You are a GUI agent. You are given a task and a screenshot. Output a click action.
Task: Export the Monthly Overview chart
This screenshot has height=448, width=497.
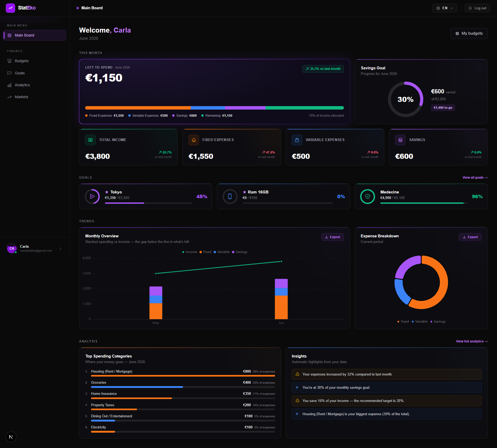(x=332, y=237)
